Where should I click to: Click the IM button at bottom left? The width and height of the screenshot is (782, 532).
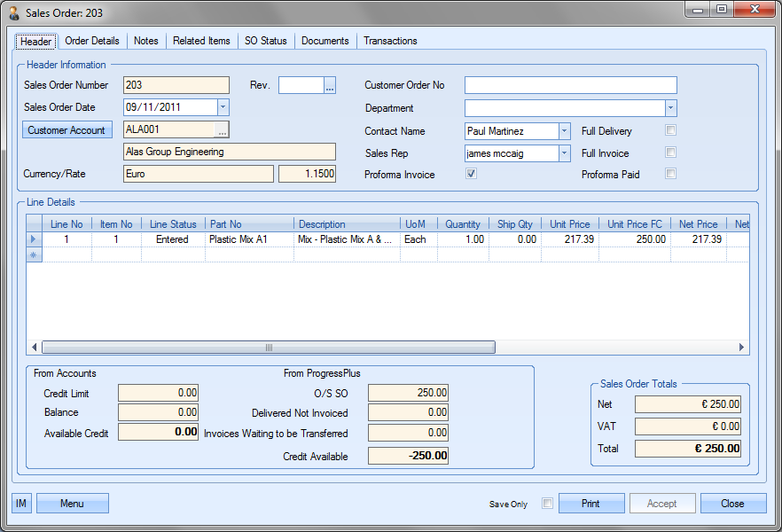(21, 504)
